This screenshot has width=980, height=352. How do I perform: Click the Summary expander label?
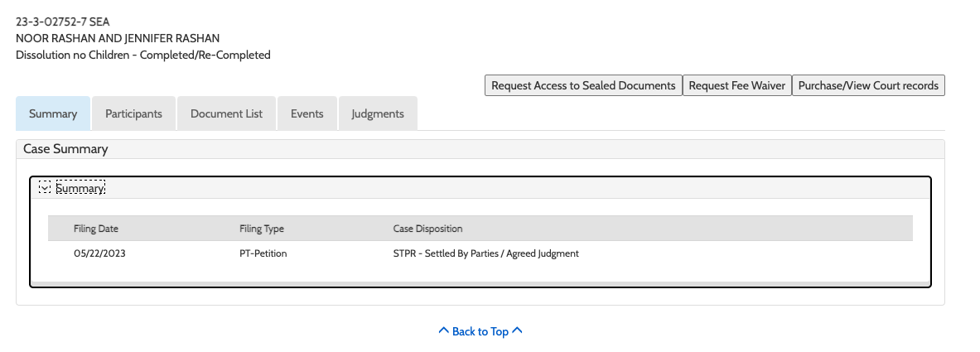tap(80, 188)
